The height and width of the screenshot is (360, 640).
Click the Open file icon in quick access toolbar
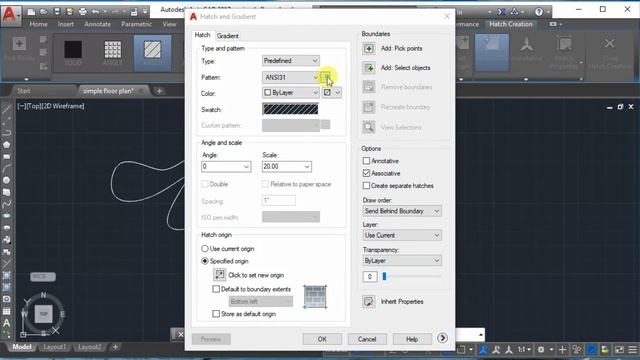coord(44,12)
